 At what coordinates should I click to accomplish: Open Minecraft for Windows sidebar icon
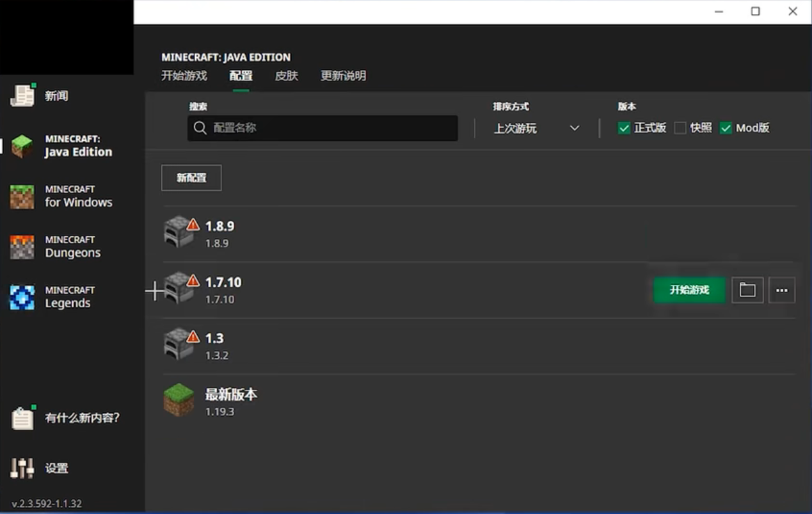pos(22,197)
